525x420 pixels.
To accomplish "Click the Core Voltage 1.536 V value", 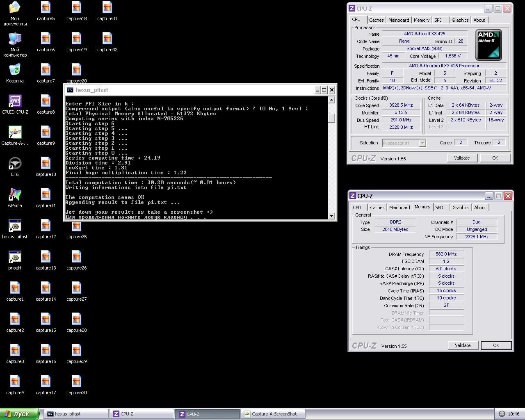I will [x=453, y=56].
